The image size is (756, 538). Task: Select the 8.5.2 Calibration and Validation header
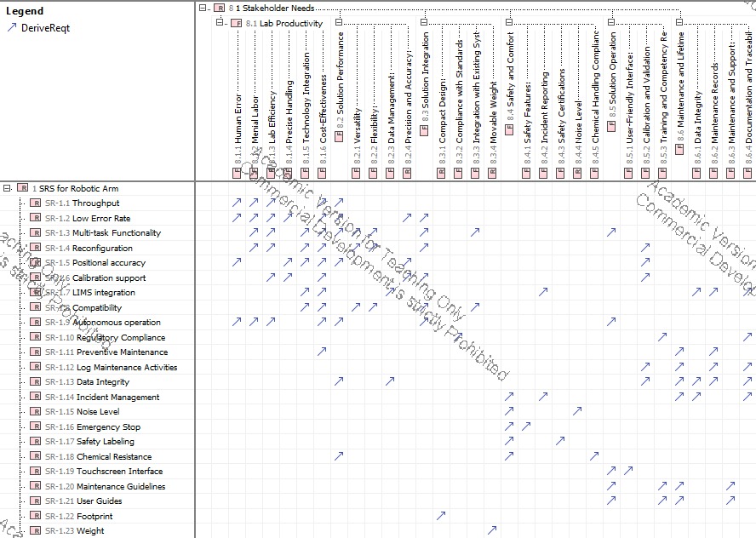tap(646, 106)
